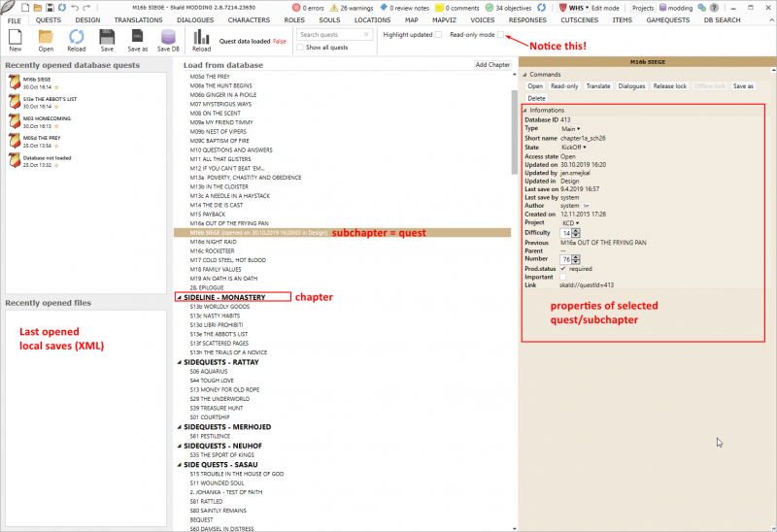Click the shield icon of recent quest M03 HOMECOMING
Image resolution: width=777 pixels, height=532 pixels.
[15, 121]
